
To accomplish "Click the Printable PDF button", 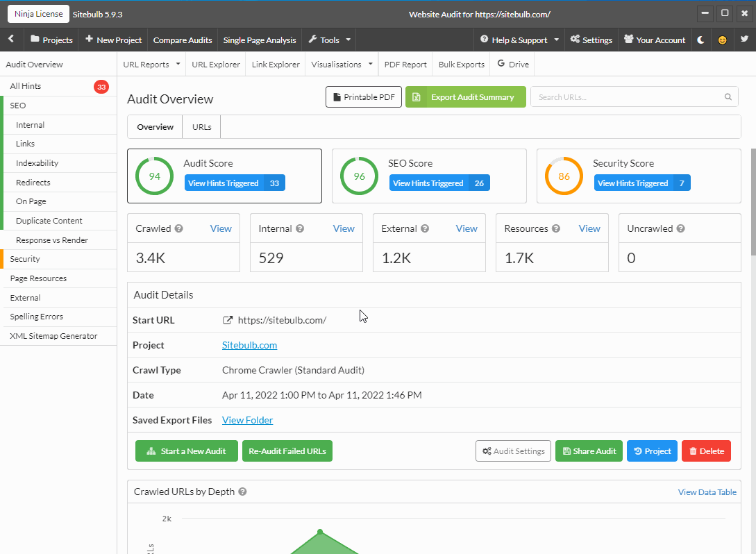I will tap(364, 97).
